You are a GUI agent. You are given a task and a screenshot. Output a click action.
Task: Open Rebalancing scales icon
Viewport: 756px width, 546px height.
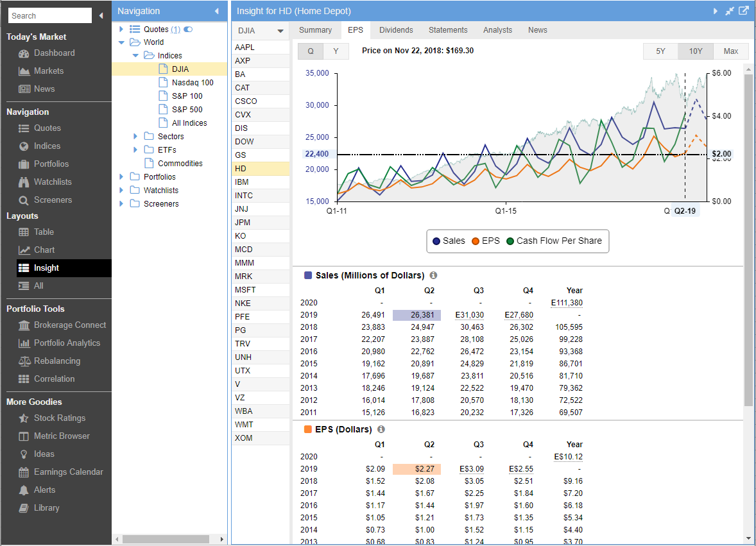(x=24, y=361)
